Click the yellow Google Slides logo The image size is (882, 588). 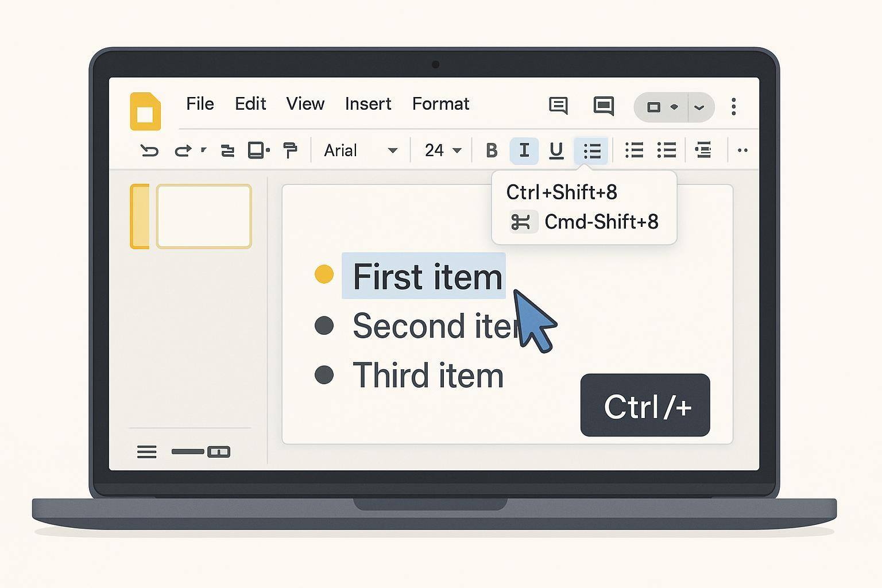(145, 111)
